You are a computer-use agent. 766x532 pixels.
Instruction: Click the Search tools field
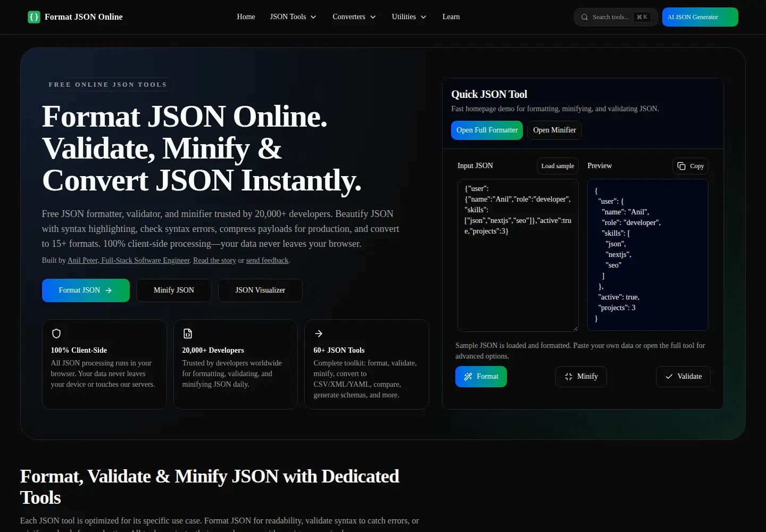[616, 17]
